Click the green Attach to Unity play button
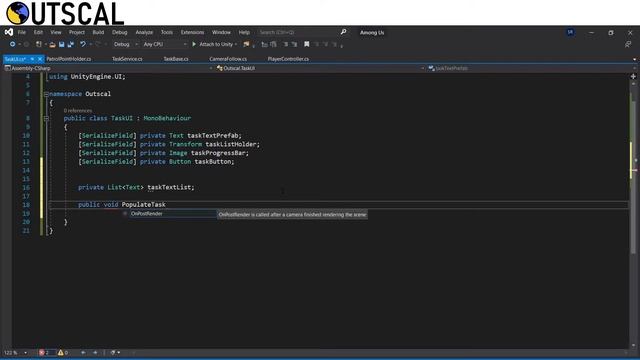This screenshot has height=360, width=640. pyautogui.click(x=194, y=44)
